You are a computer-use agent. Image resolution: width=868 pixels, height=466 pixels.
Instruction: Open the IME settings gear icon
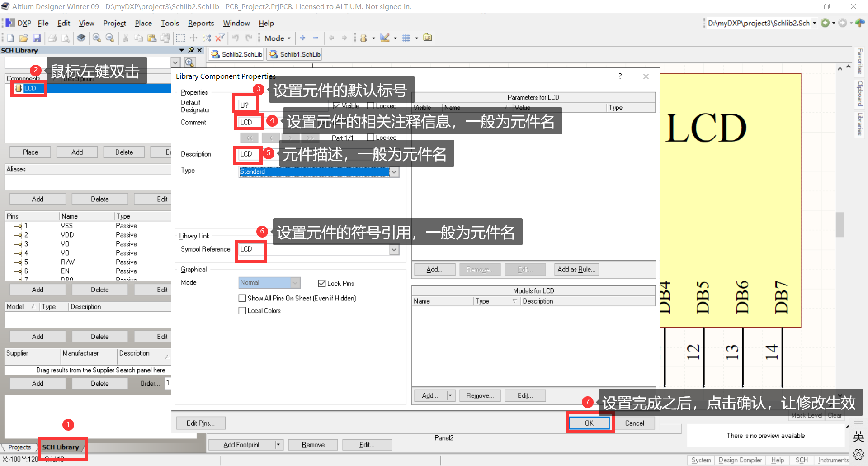coord(858,454)
